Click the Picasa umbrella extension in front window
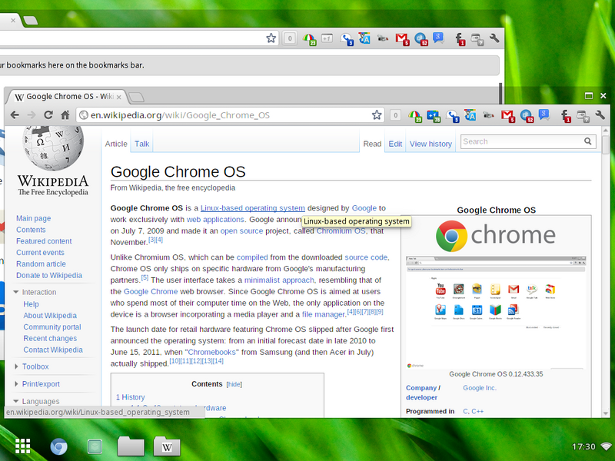Image resolution: width=615 pixels, height=461 pixels. 415,116
